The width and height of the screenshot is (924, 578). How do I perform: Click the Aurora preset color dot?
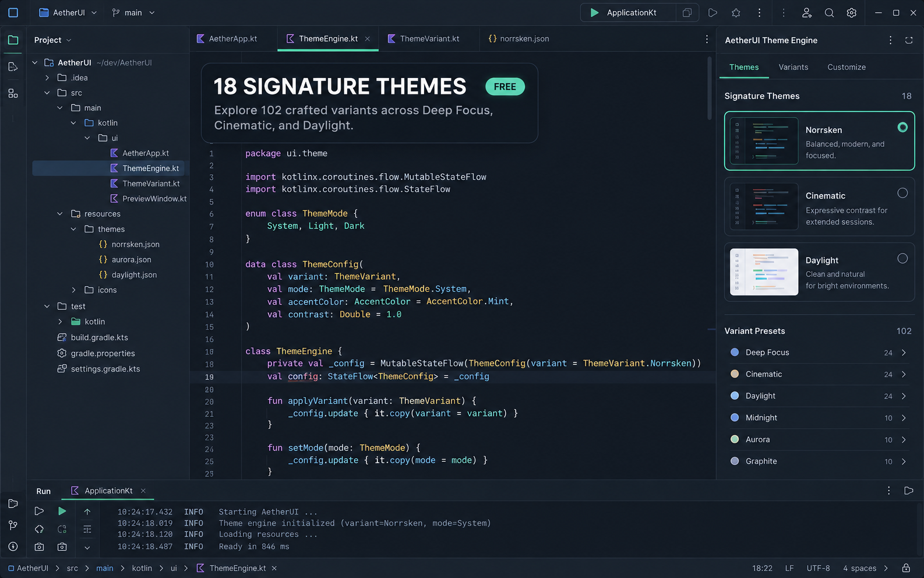(735, 439)
